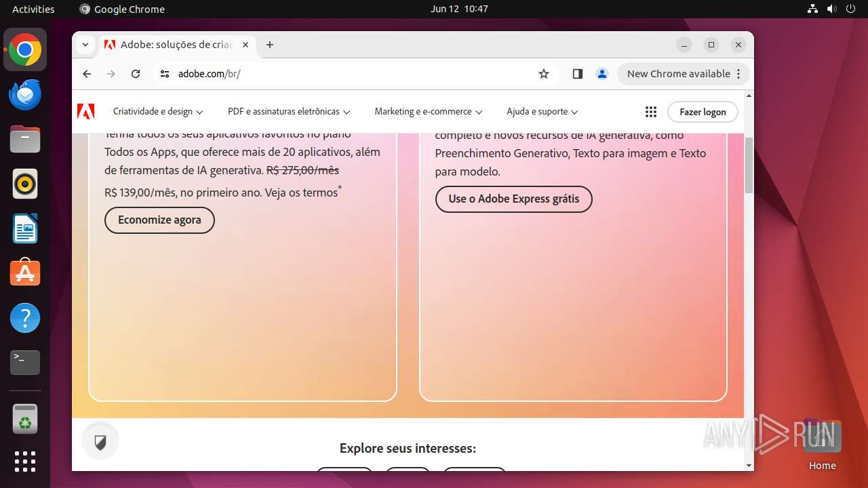Click the network status icon
Image resolution: width=868 pixels, height=488 pixels.
pos(813,9)
